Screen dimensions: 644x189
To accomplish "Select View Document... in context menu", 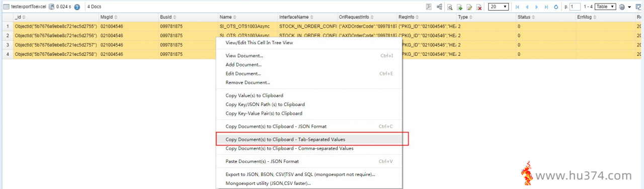I will coord(309,56).
